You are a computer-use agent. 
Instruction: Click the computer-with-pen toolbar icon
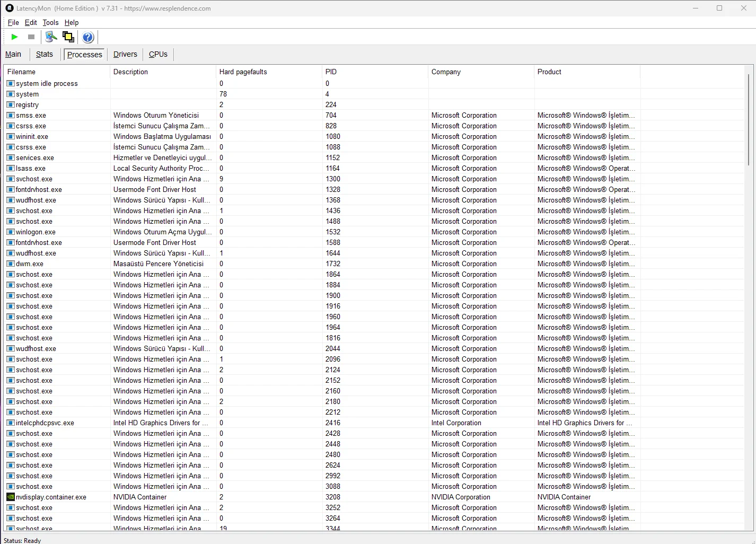51,37
